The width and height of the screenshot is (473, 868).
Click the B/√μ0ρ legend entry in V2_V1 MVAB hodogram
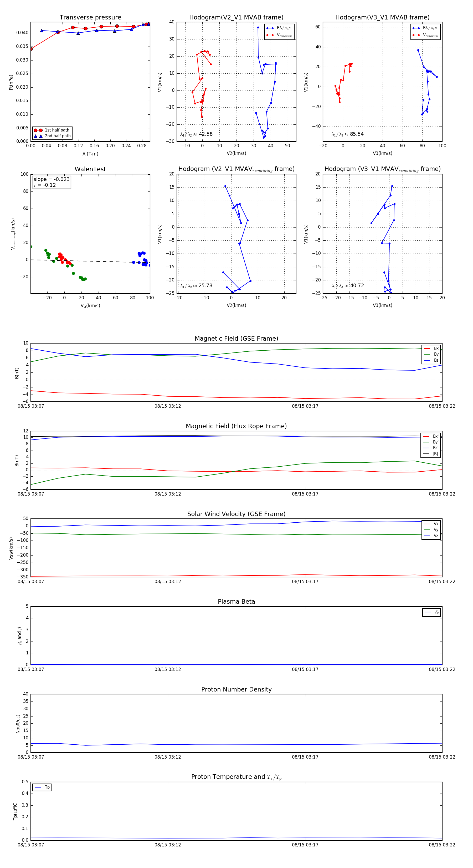279,28
